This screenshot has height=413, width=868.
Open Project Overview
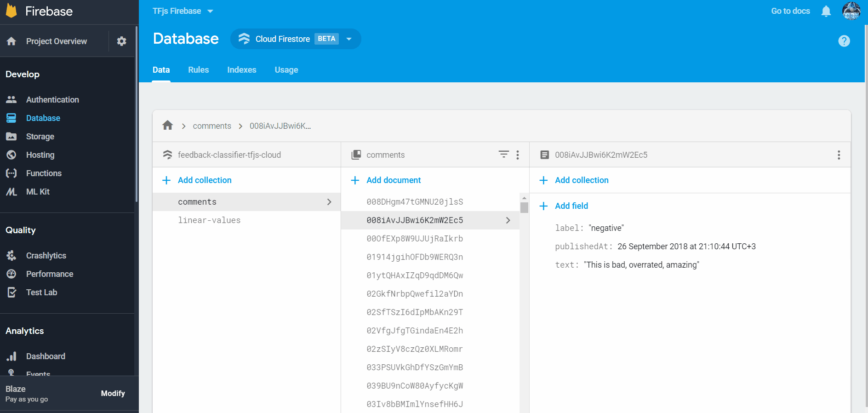coord(57,41)
